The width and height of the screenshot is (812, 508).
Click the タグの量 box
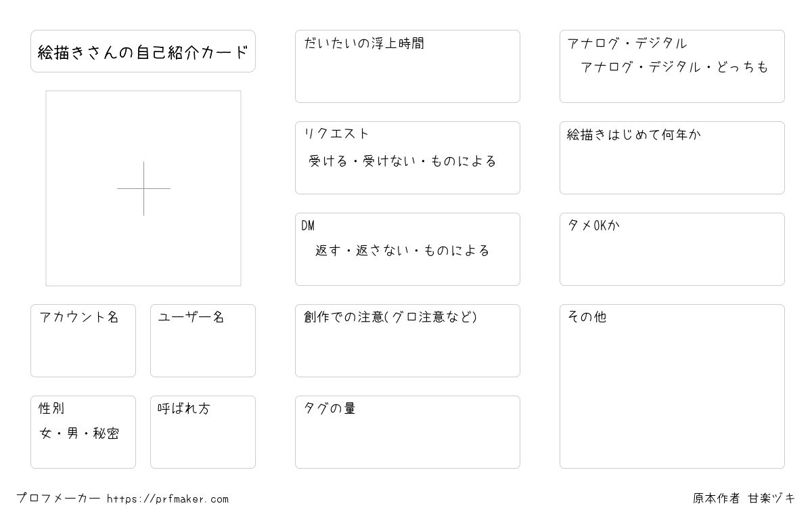tap(407, 432)
